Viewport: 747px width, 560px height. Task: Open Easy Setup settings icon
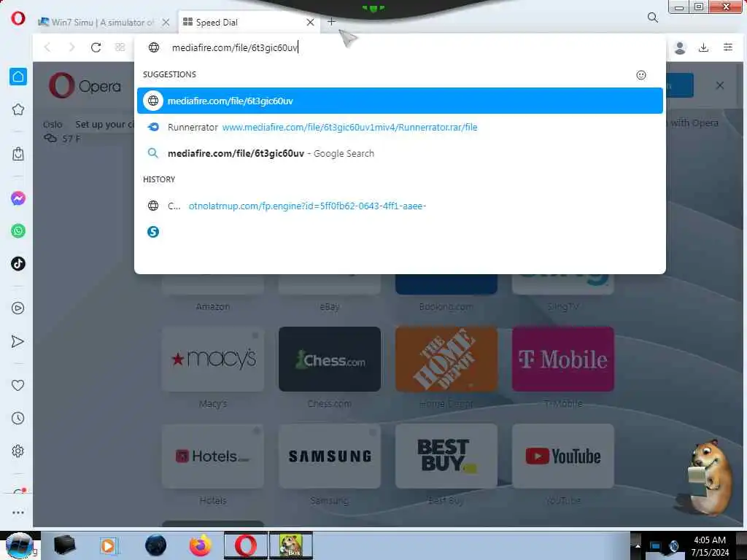tap(727, 47)
